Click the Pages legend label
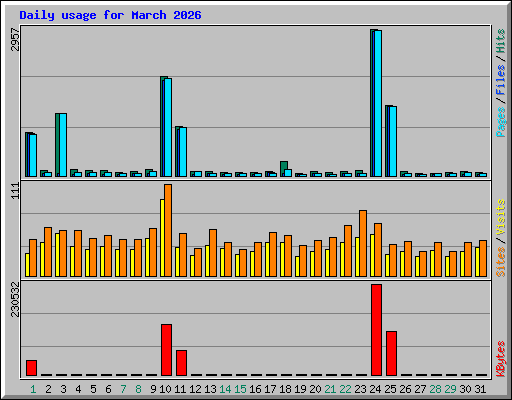This screenshot has height=400, width=512. [501, 122]
